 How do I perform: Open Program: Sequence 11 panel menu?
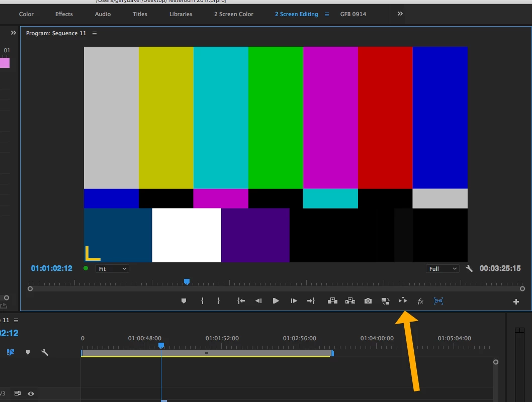(x=95, y=33)
